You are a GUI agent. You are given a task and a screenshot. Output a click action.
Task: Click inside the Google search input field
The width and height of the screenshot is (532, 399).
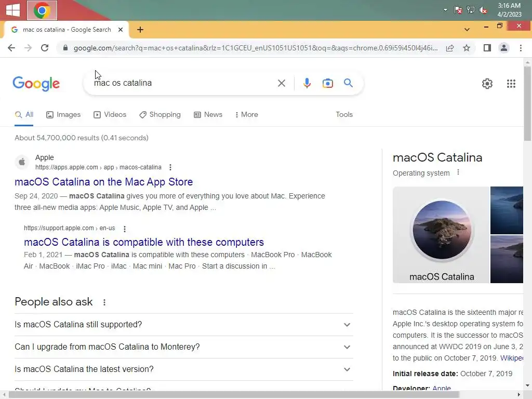183,83
